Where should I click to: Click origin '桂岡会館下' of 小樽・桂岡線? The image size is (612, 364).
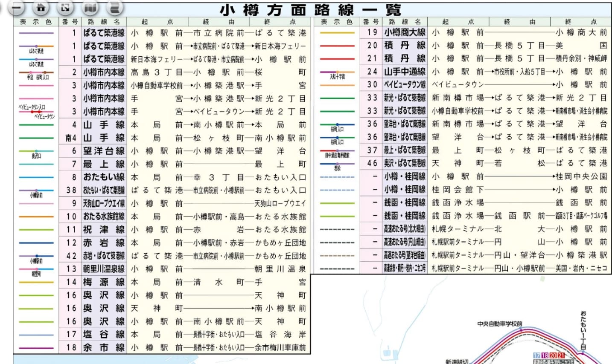(458, 190)
